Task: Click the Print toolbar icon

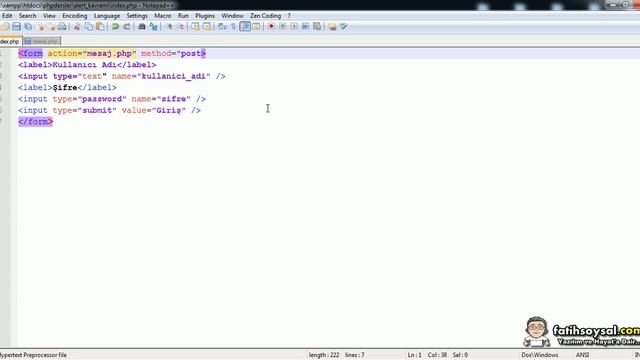Action: (62, 27)
